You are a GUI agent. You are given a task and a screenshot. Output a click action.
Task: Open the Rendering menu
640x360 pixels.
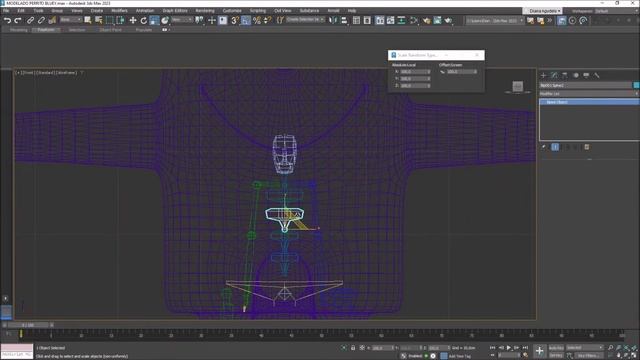205,11
